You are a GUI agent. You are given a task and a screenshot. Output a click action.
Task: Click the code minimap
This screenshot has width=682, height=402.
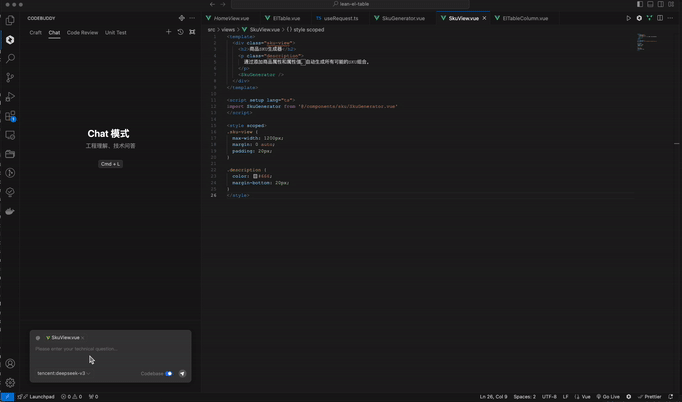[x=648, y=42]
